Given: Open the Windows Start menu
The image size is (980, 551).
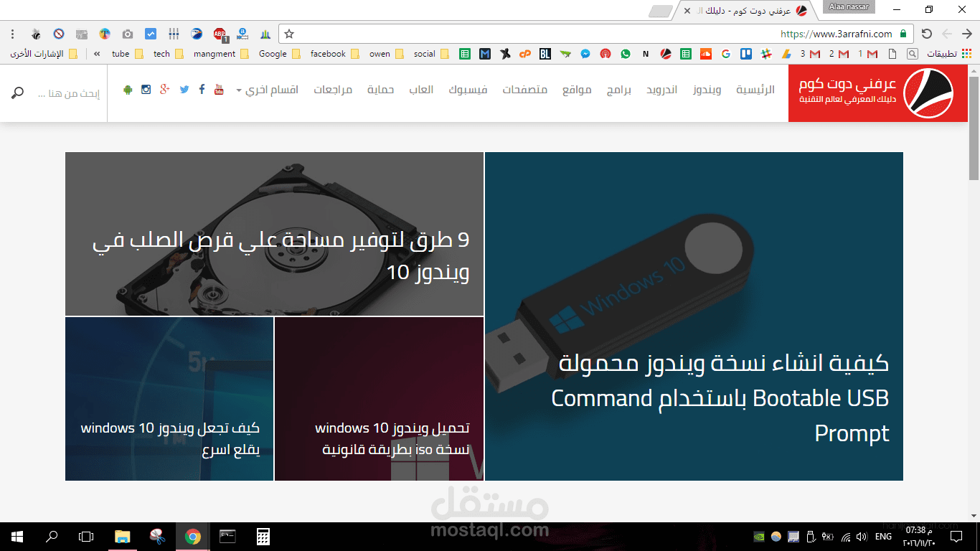Looking at the screenshot, I should pos(17,537).
